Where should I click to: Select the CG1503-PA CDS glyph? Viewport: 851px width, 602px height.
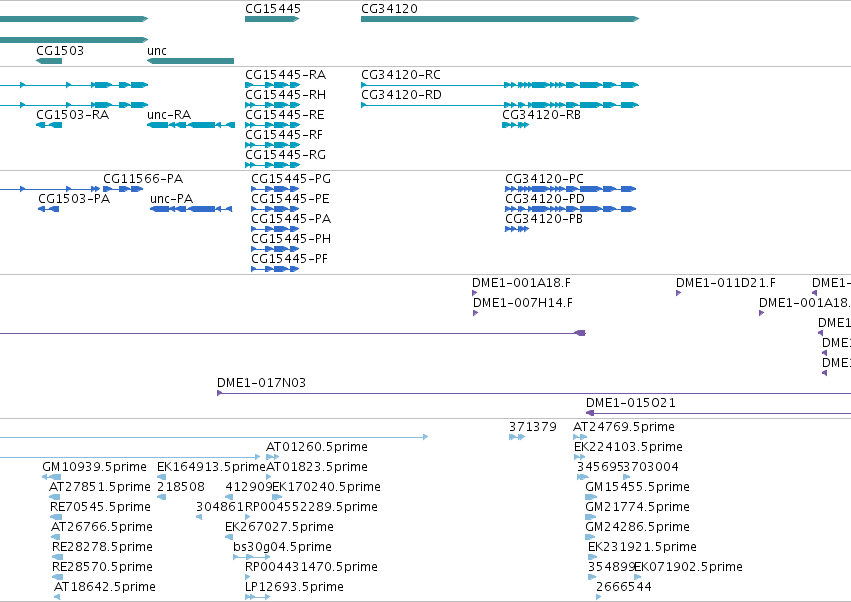pyautogui.click(x=48, y=209)
